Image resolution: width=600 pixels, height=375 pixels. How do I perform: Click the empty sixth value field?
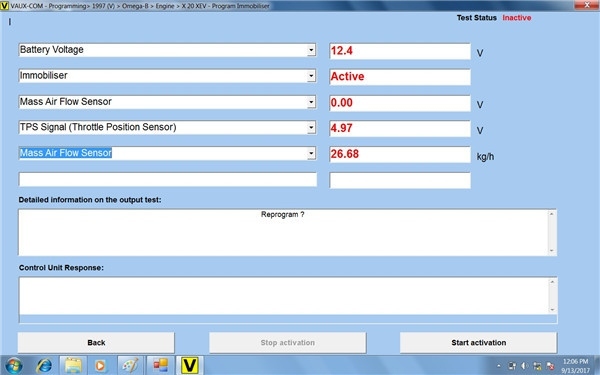tap(400, 180)
